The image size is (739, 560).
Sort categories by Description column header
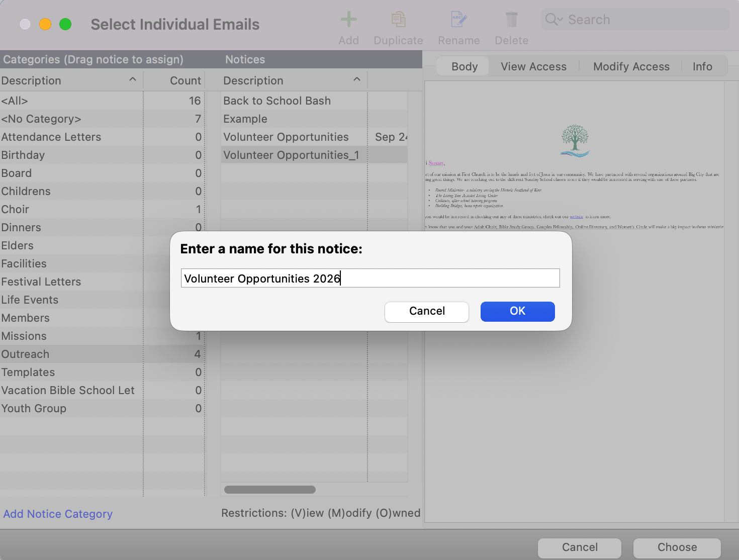tap(71, 80)
